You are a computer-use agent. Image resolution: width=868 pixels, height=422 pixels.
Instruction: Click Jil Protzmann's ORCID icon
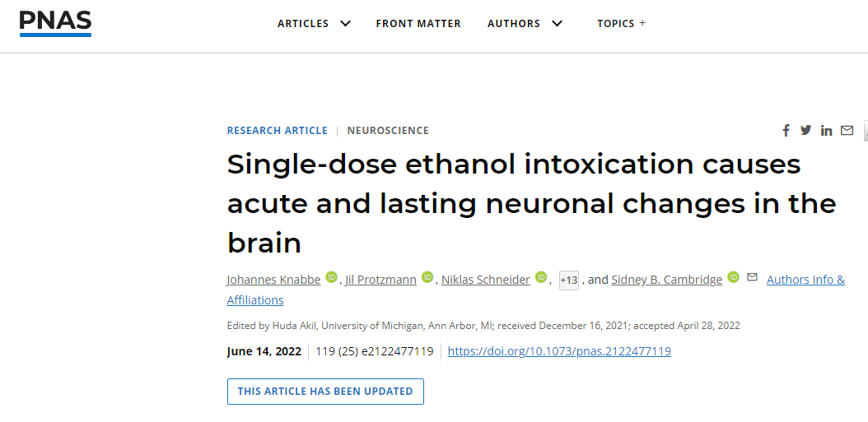(427, 277)
